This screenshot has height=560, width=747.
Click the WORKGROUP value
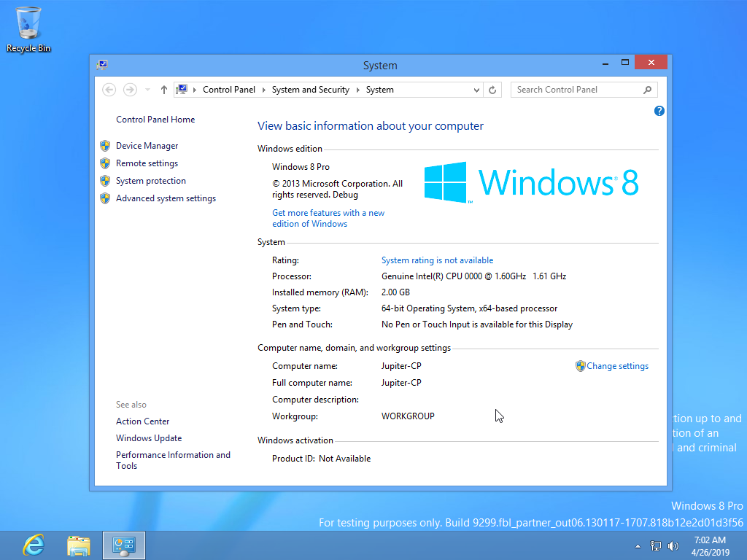(x=408, y=416)
